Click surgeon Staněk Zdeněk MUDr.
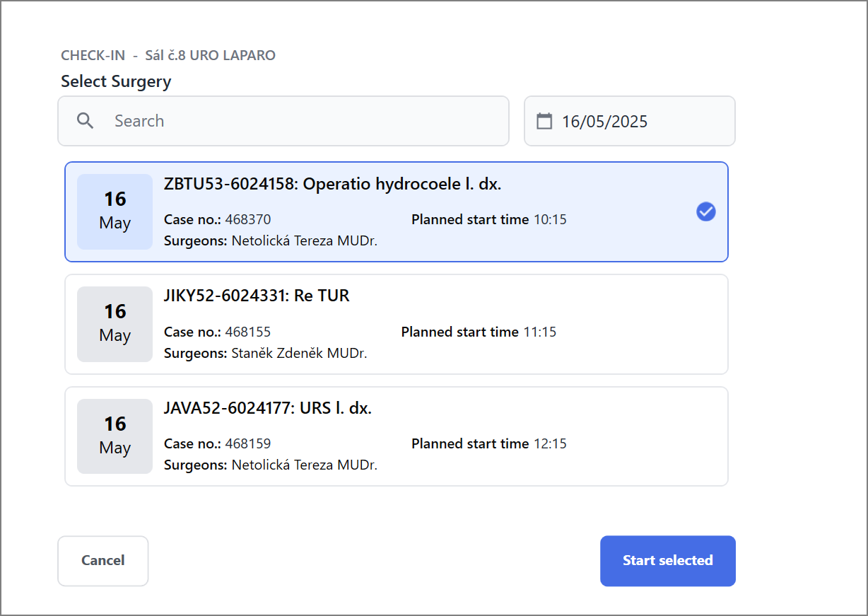Screen dimensions: 868x616 click(300, 353)
